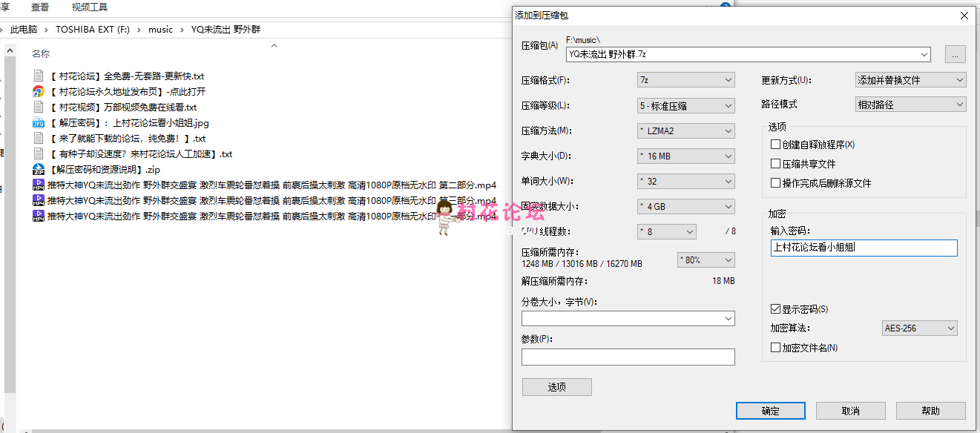Select the 第二部分.mp4 video file icon

[39, 185]
